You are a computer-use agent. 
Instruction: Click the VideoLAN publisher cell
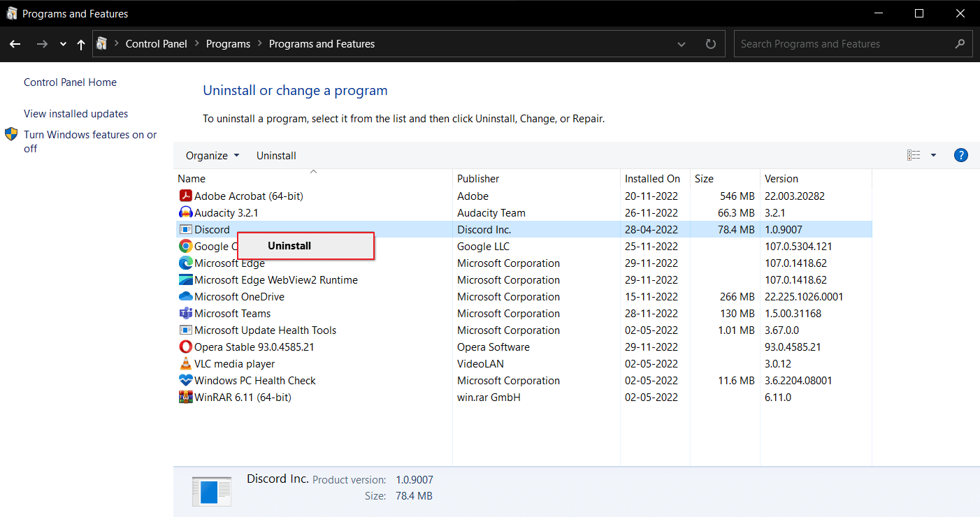pos(481,364)
